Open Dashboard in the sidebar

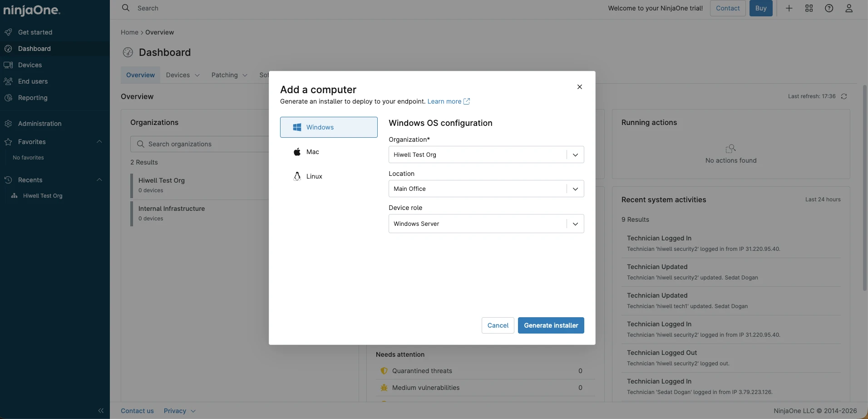coord(55,49)
